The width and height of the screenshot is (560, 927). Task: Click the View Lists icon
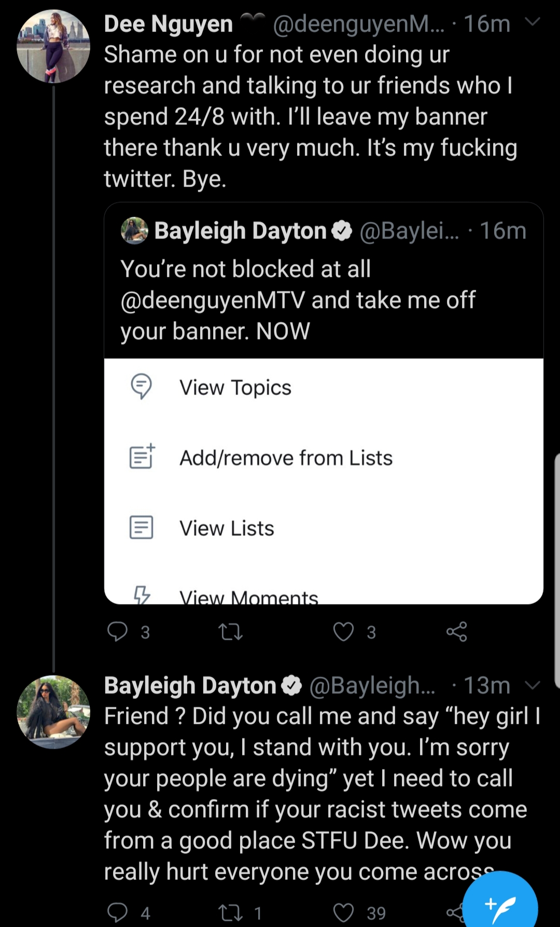[x=141, y=528]
